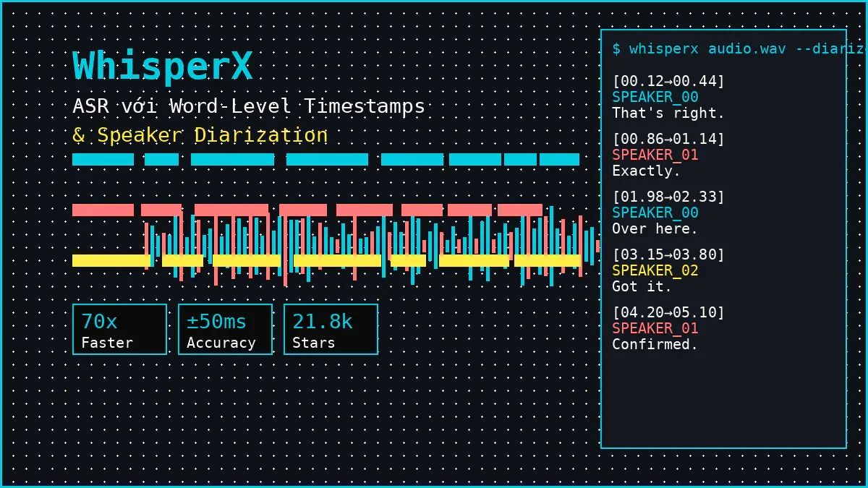Select the SPEAKER_00 label above 'Over here.'
The image size is (868, 488).
(x=655, y=213)
